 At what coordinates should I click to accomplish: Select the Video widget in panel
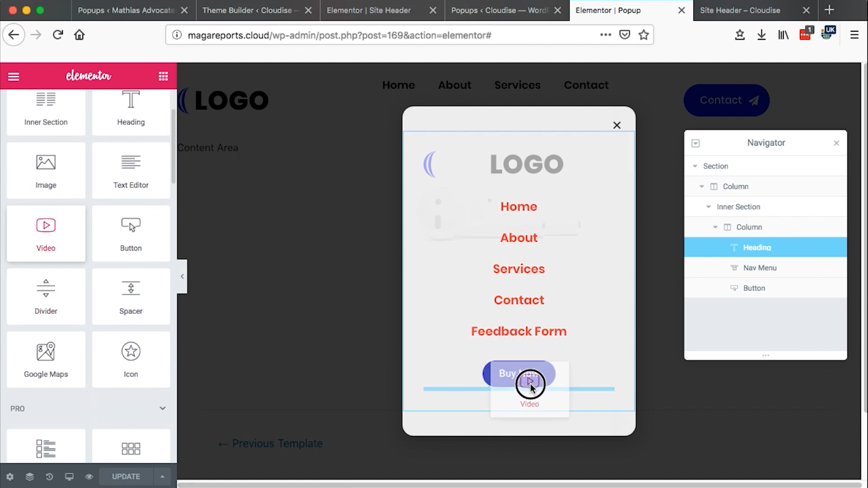46,233
